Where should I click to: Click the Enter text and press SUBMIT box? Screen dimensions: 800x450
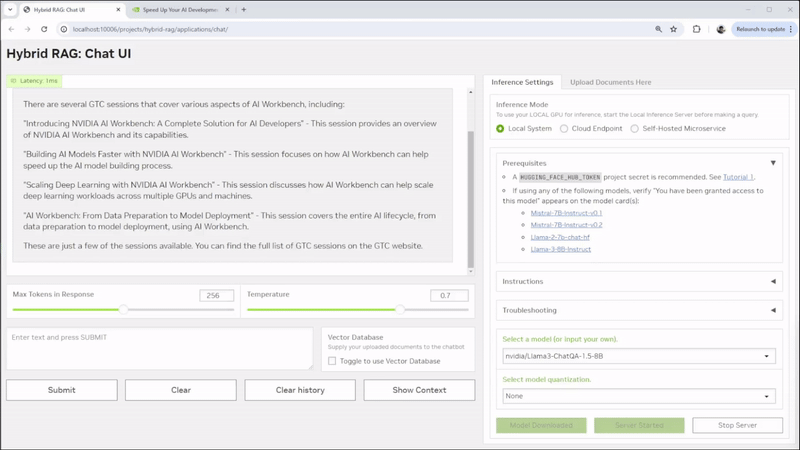(160, 348)
